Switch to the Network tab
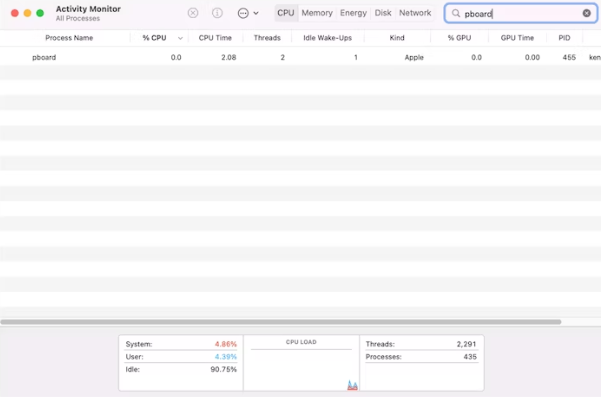 pos(415,13)
